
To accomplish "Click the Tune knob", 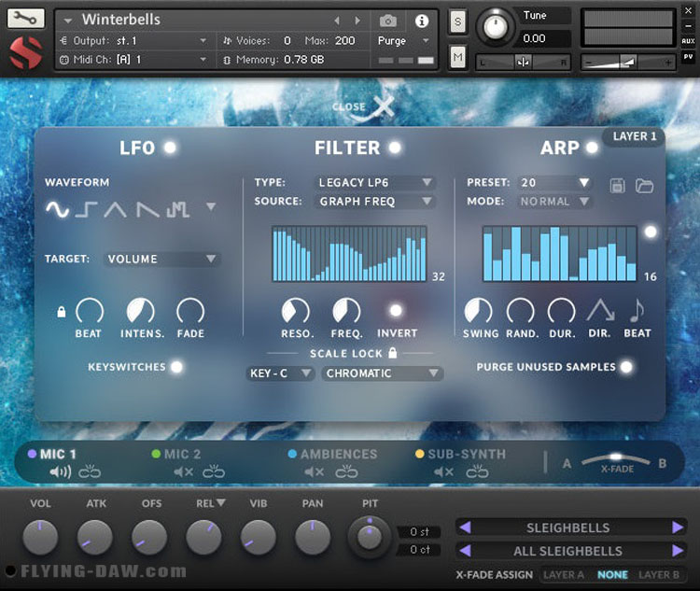I will point(494,27).
